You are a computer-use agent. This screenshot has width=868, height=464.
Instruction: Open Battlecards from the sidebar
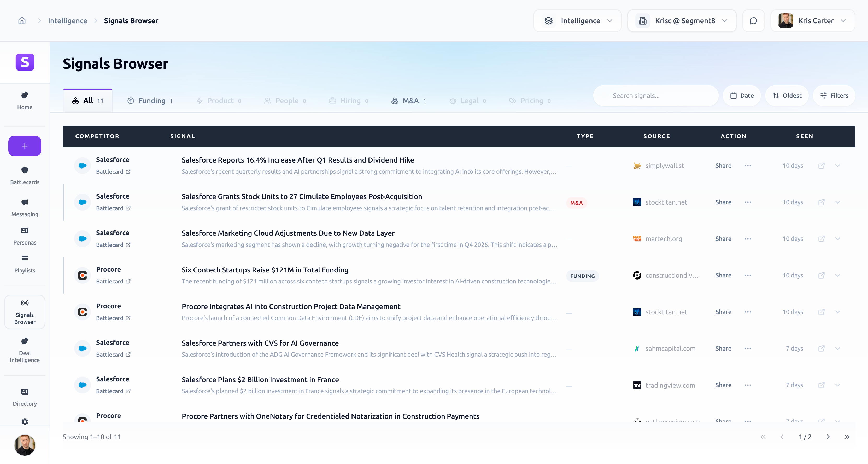coord(25,176)
